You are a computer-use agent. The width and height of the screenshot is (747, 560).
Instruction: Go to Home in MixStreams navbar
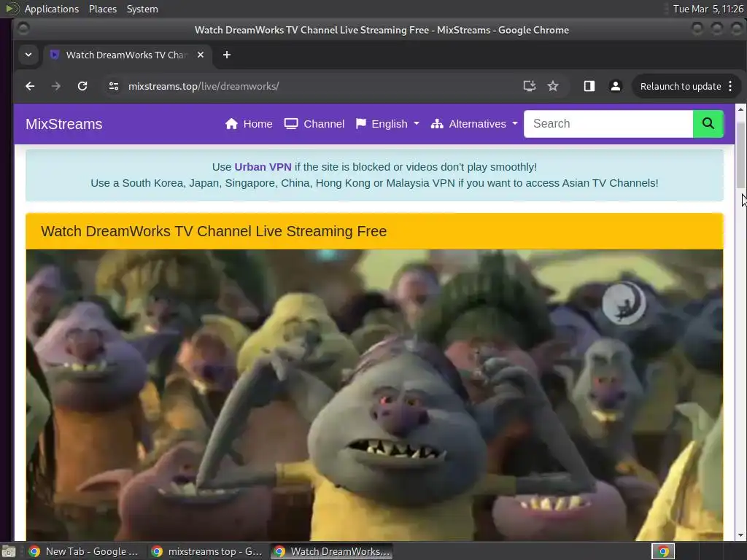coord(249,124)
